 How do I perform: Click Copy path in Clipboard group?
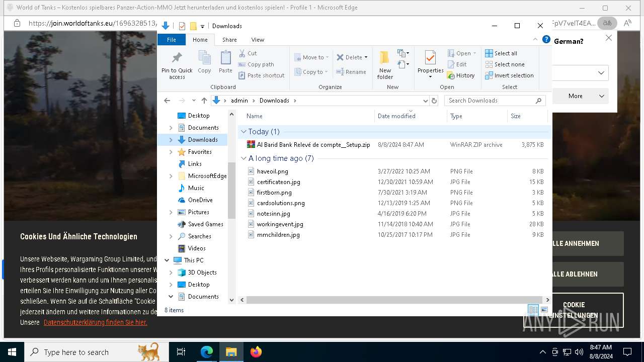pos(256,64)
